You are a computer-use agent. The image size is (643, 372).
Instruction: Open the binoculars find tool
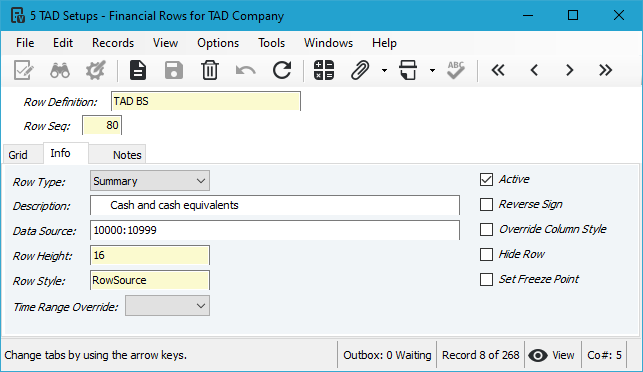click(x=60, y=70)
